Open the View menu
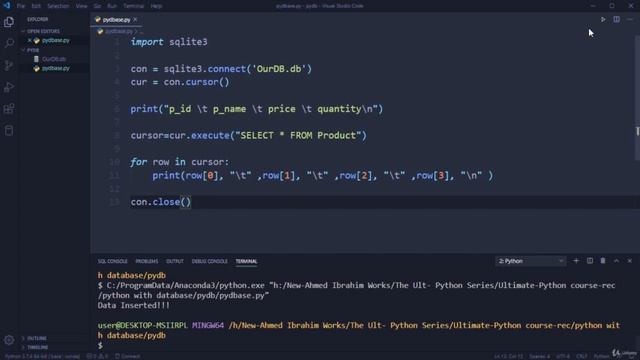The image size is (640, 360). pos(82,6)
